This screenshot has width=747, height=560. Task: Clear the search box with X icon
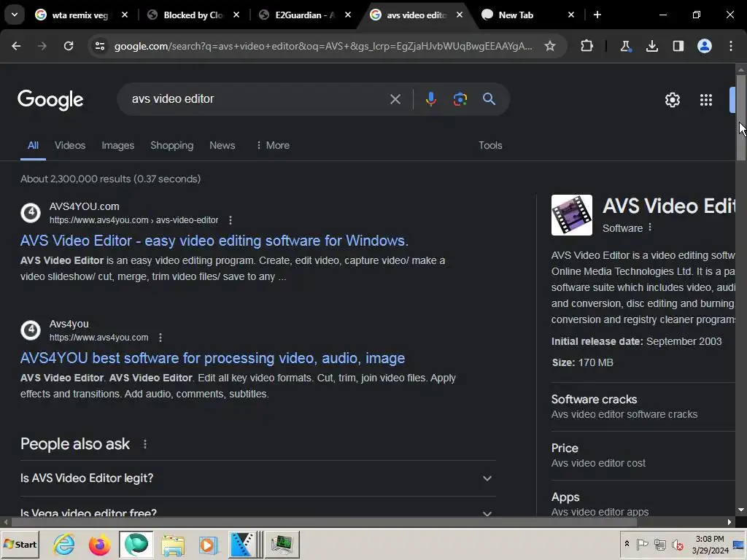395,99
